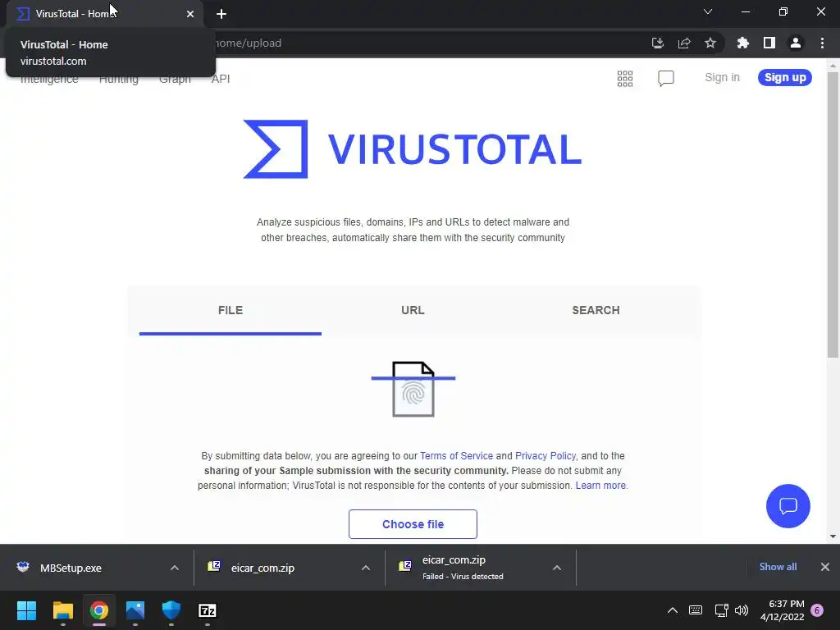This screenshot has height=630, width=840.
Task: Click the VirusTotal logo
Action: (413, 149)
